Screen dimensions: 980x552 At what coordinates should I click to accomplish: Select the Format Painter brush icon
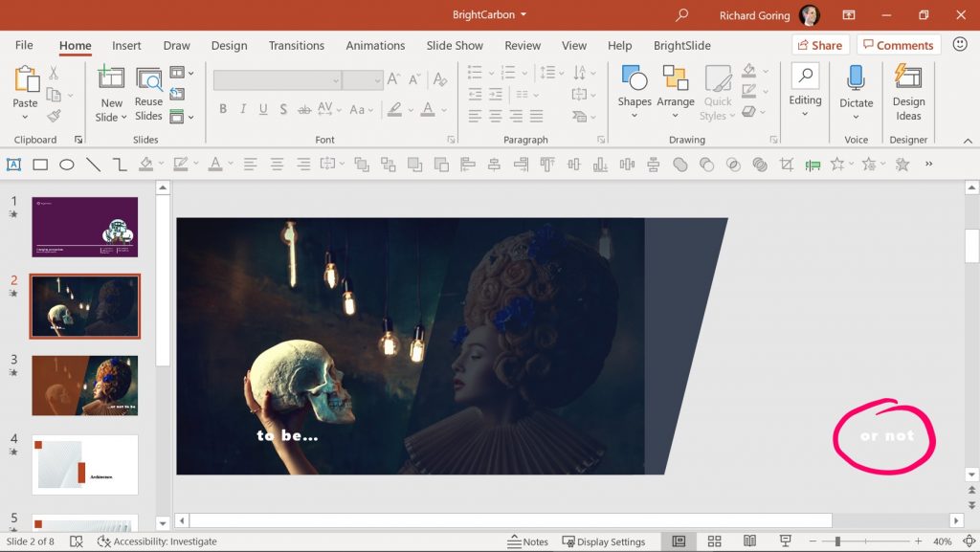point(54,116)
